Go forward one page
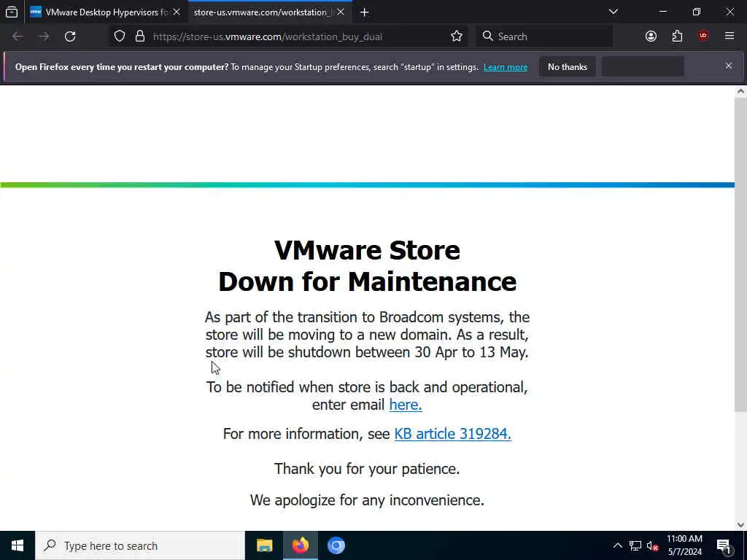This screenshot has height=560, width=747. (x=44, y=36)
